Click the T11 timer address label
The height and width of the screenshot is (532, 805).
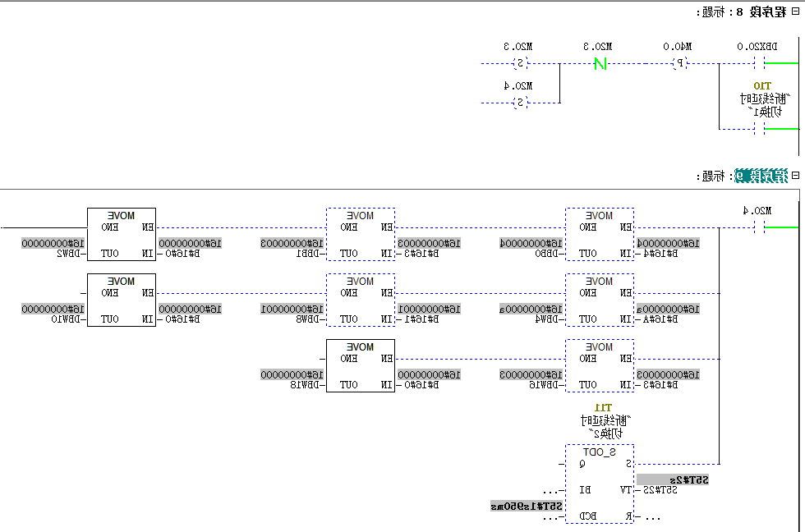(603, 408)
